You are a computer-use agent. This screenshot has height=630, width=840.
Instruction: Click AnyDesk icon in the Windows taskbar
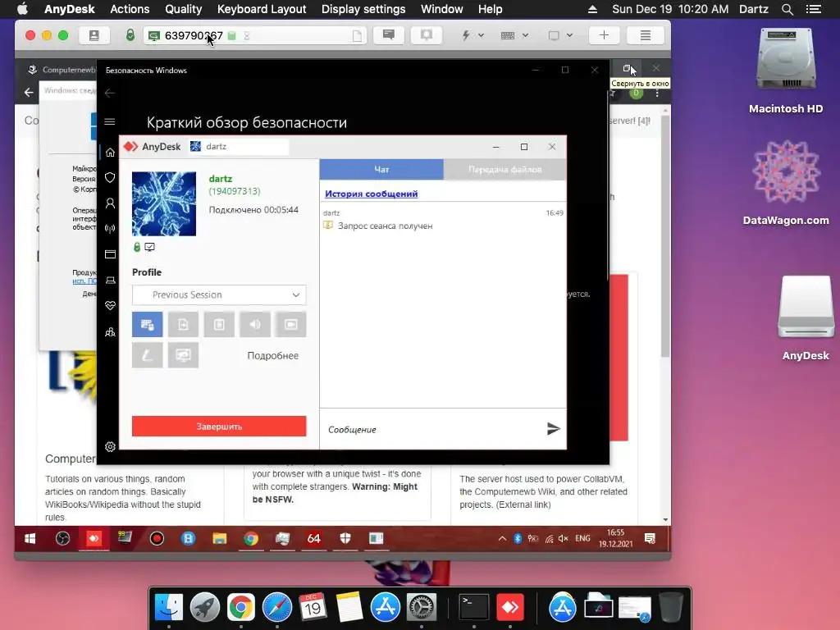[x=94, y=538]
